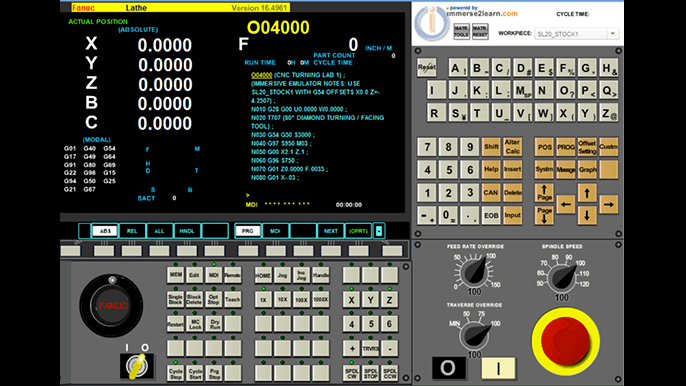
Task: Select the HNDL softkey tab
Action: pos(187,231)
